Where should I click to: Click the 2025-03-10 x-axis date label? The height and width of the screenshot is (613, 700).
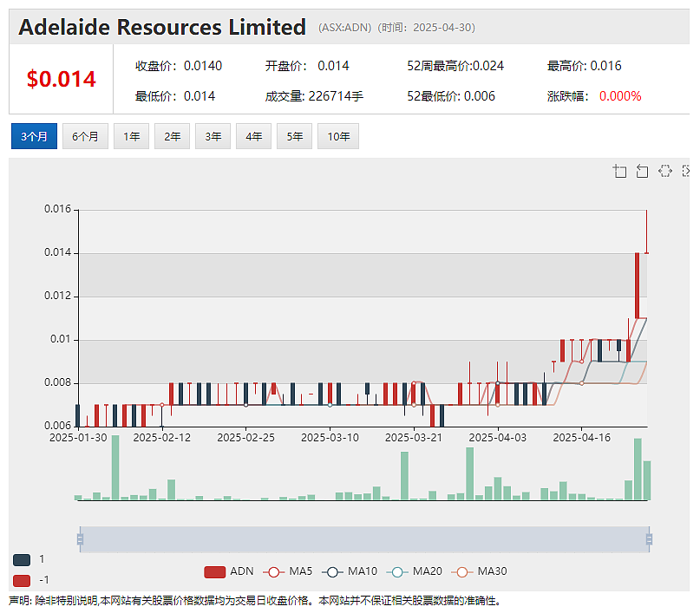click(330, 438)
